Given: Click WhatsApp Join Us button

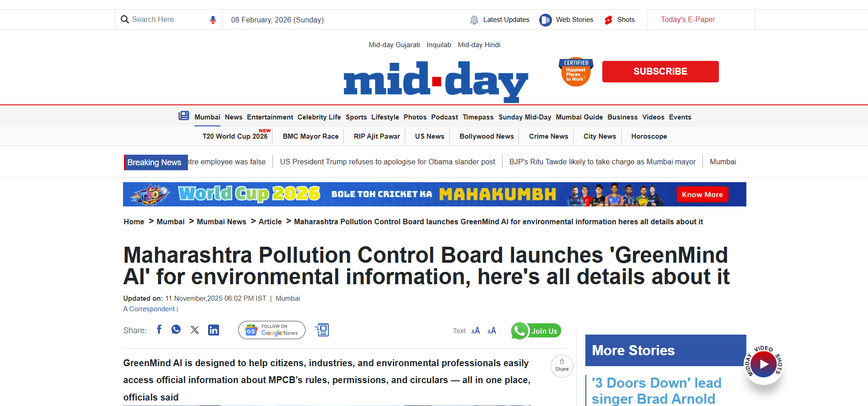Looking at the screenshot, I should pyautogui.click(x=536, y=330).
